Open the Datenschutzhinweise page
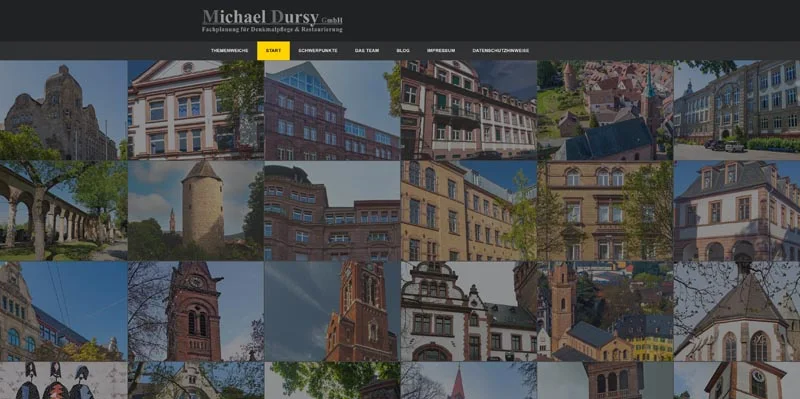Image resolution: width=800 pixels, height=399 pixels. pos(501,51)
